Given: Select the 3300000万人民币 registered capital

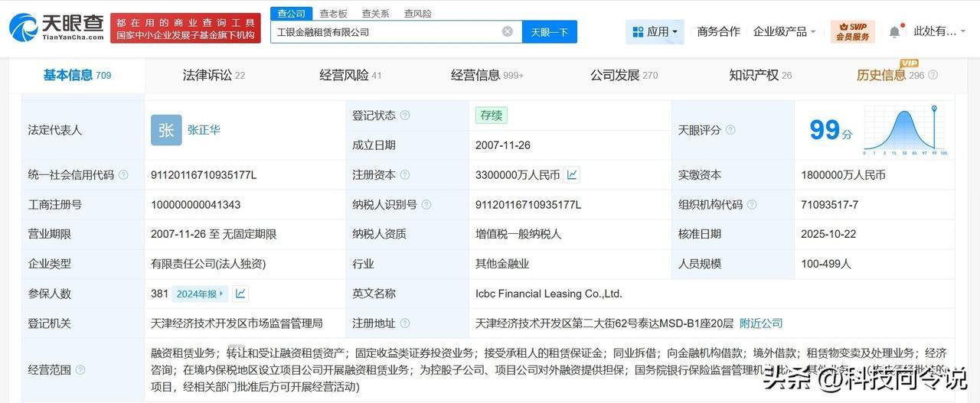Looking at the screenshot, I should click(518, 175).
